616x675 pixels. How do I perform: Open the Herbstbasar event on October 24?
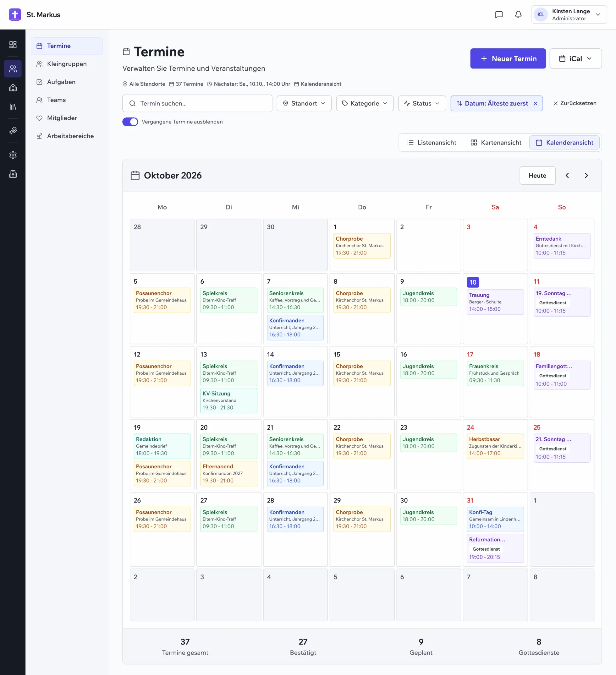495,446
